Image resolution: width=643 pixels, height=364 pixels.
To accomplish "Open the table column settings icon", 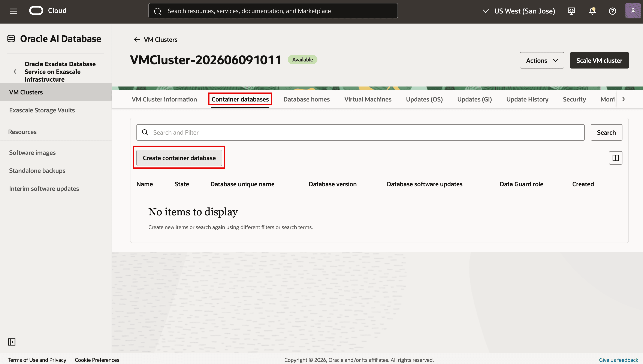I will [616, 158].
